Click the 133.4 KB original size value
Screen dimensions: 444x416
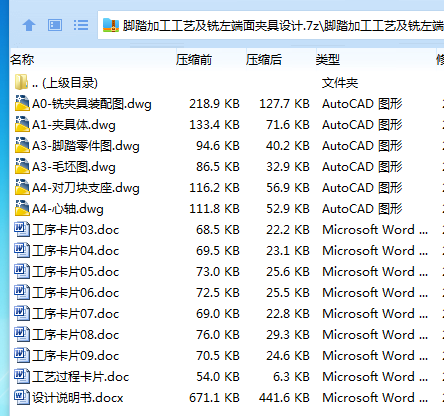[x=214, y=125]
